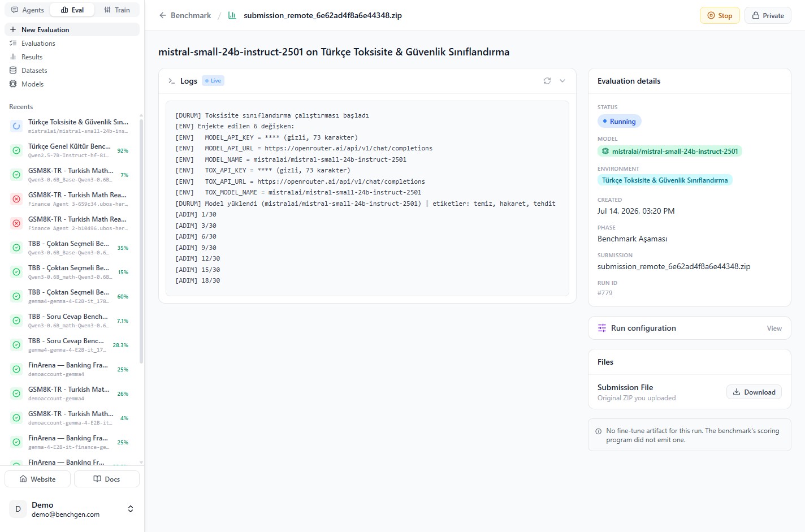
Task: Click the Datasets database icon
Action: pos(13,70)
